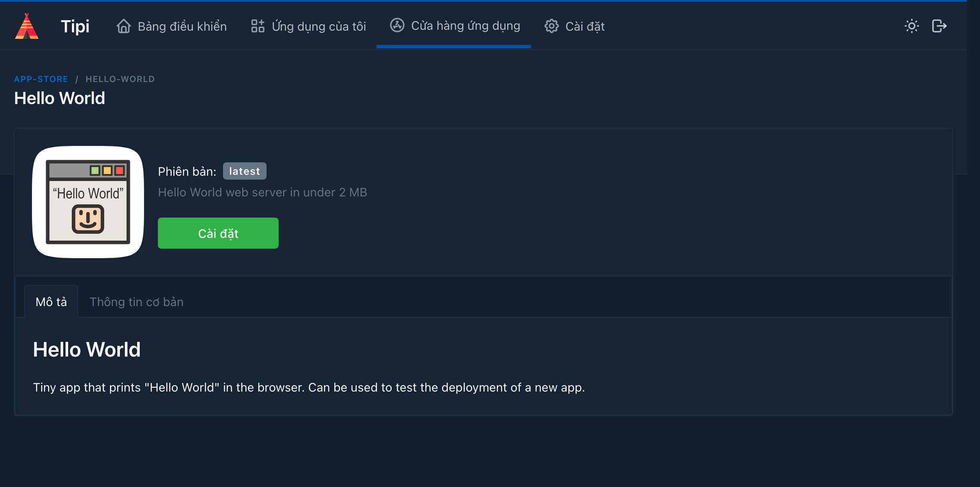
Task: Open Ứng dụng của tôi page
Action: coord(319,26)
